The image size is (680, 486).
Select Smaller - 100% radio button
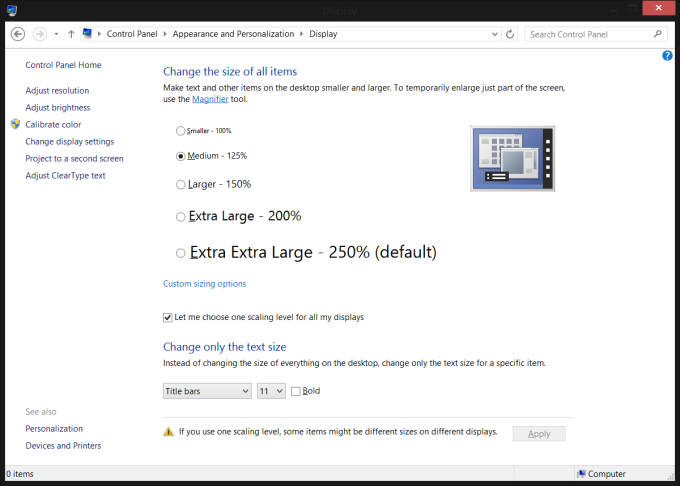(x=180, y=130)
